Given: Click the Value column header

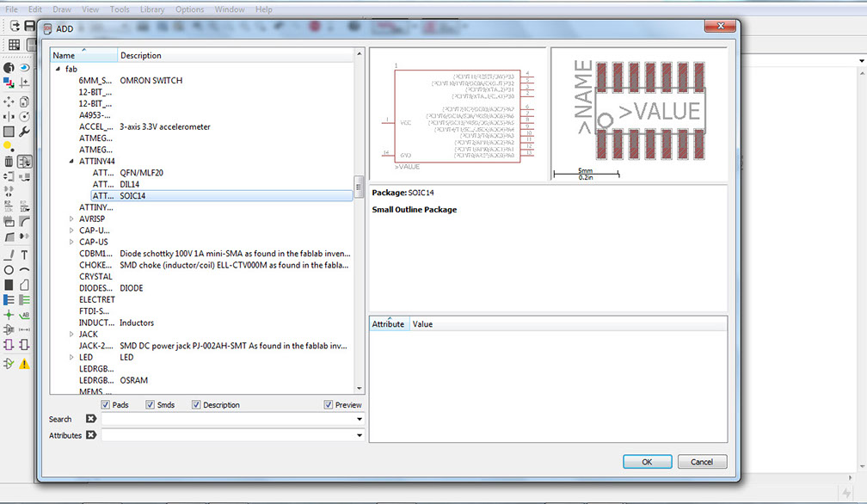Looking at the screenshot, I should click(x=568, y=324).
